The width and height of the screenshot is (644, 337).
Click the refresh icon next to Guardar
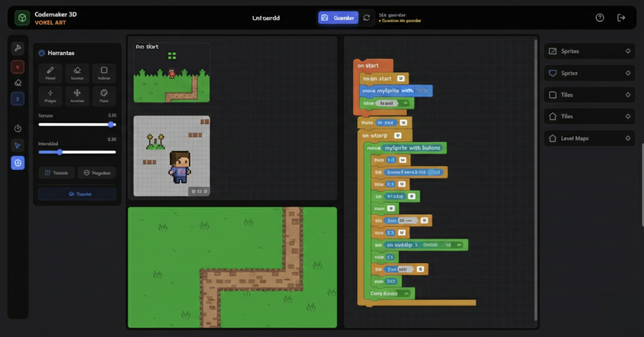[x=366, y=17]
